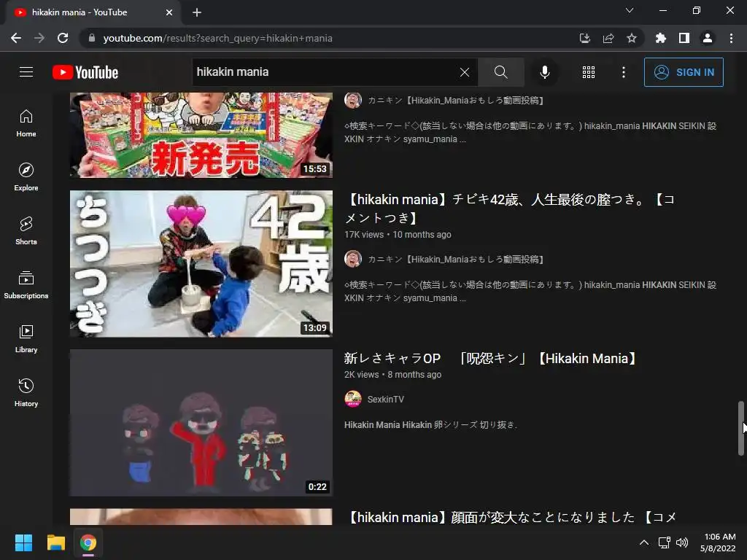Click the YouTube logo
The image size is (747, 560).
click(x=85, y=72)
